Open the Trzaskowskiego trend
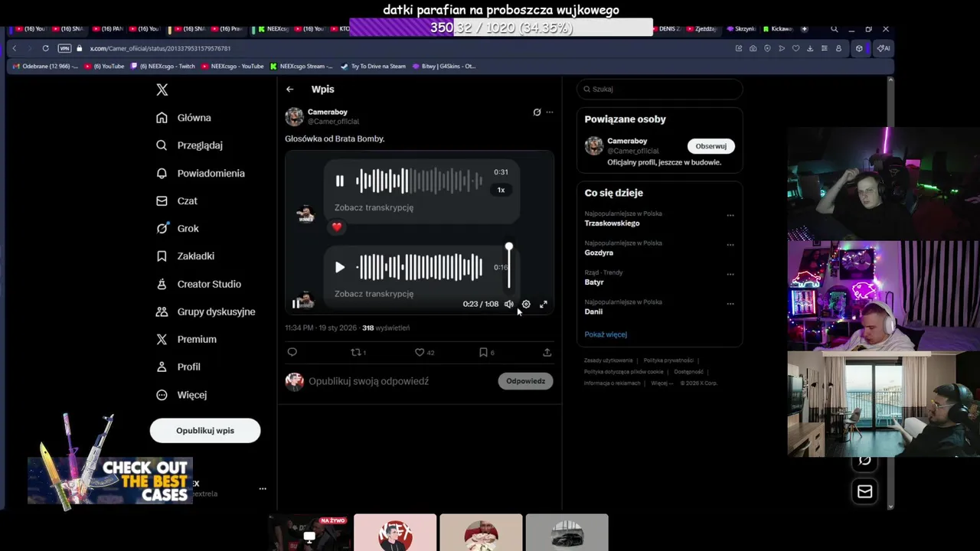This screenshot has width=980, height=551. [612, 223]
